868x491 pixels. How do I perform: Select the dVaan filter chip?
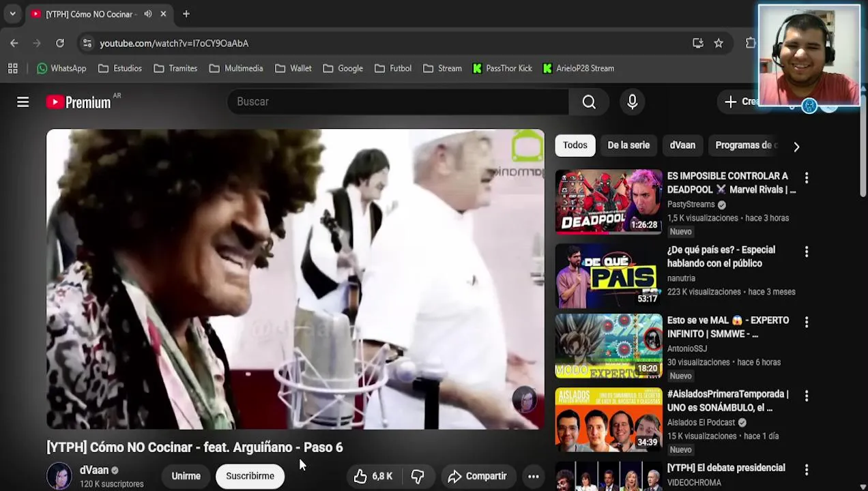coord(682,145)
